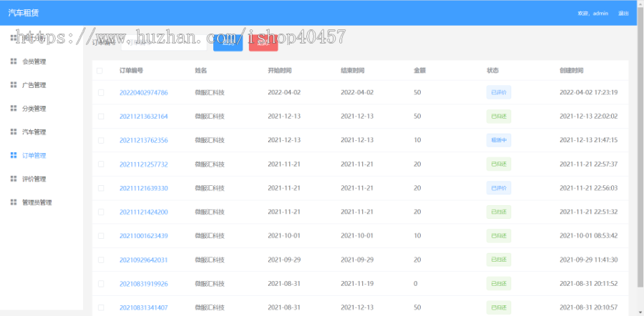The height and width of the screenshot is (316, 644).
Task: Select the checkbox for order 20211213762356
Action: point(101,140)
